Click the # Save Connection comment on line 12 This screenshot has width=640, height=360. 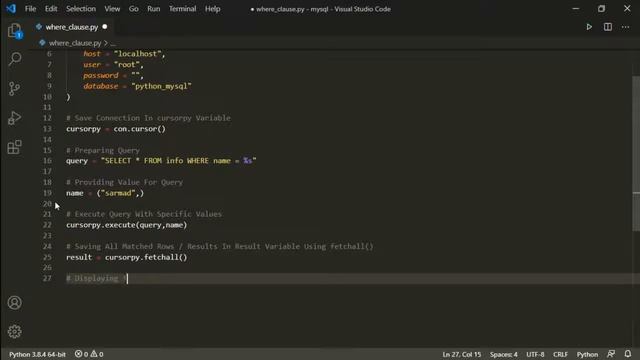coord(148,118)
